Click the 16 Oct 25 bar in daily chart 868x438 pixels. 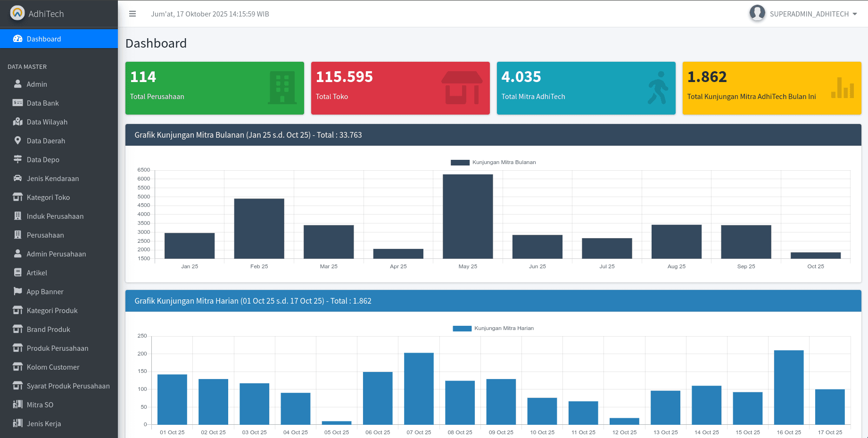(789, 388)
